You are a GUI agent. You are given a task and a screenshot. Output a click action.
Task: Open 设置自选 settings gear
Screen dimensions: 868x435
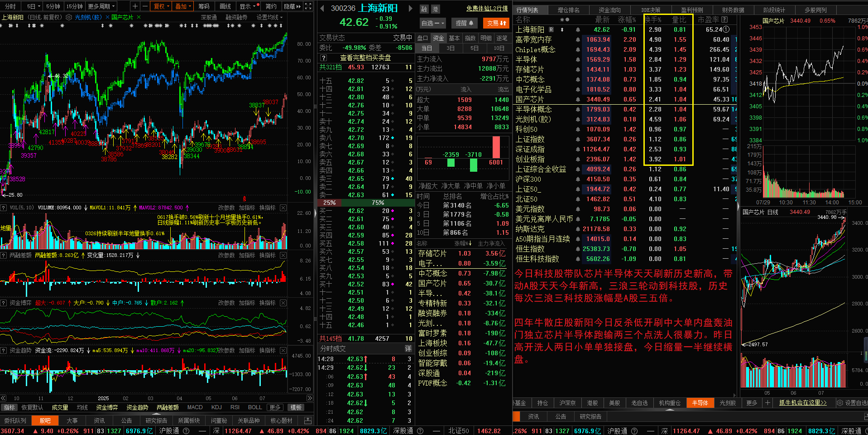839,403
